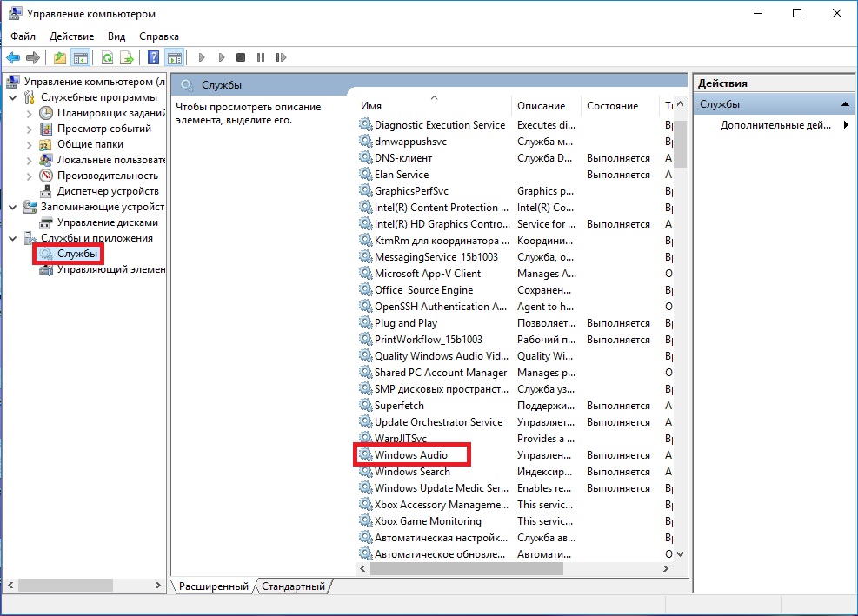Click the services list scroll right arrow

pos(665,568)
